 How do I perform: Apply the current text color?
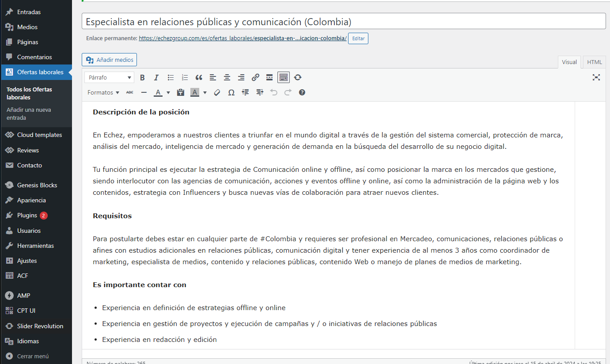[158, 92]
